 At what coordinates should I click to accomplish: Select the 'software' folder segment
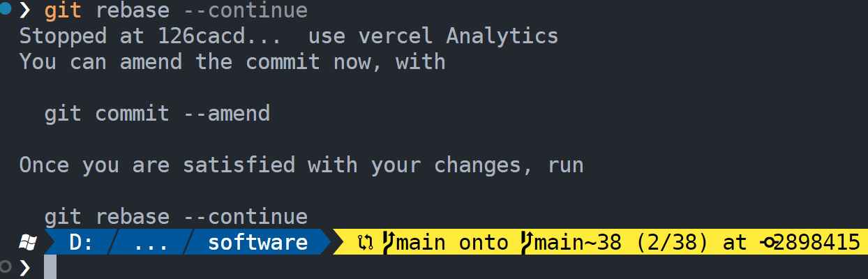258,243
